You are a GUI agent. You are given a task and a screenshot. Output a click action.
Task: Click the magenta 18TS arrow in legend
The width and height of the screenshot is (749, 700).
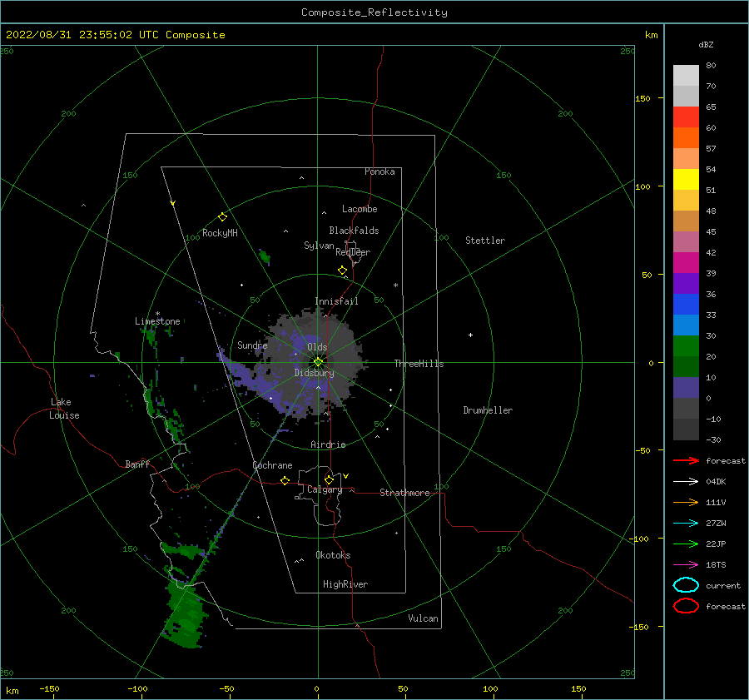(686, 565)
